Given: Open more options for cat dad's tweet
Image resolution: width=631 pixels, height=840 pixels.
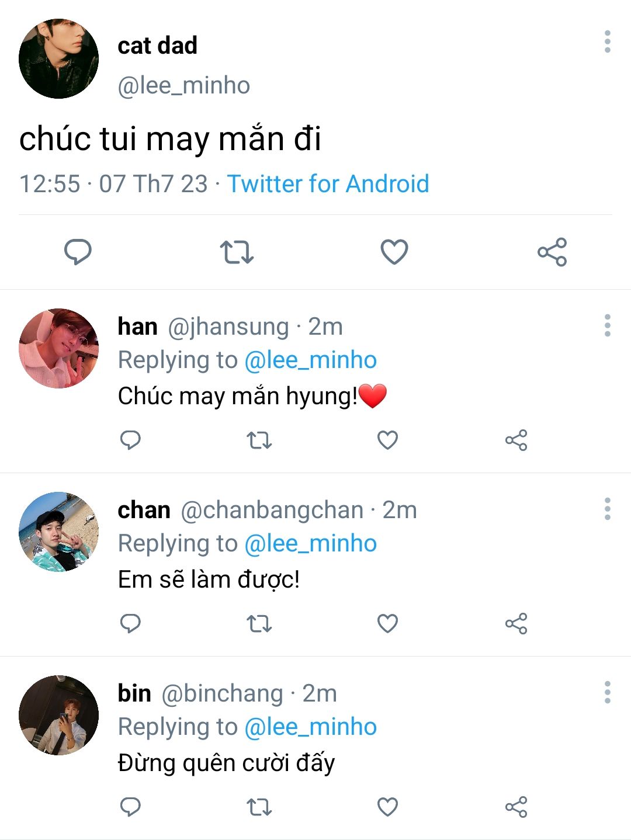Looking at the screenshot, I should pos(608,42).
